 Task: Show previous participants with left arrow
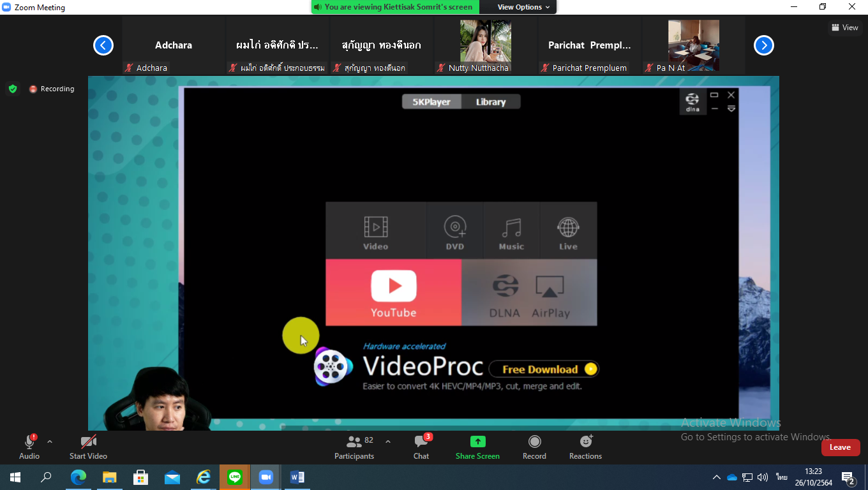pos(103,45)
